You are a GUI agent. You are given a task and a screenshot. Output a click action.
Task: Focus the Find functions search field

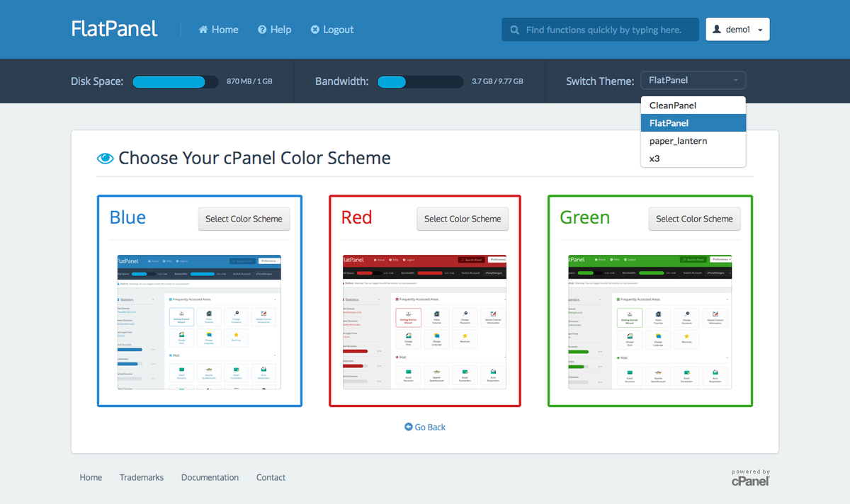(599, 30)
